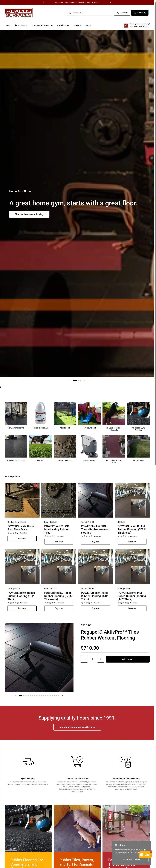The width and height of the screenshot is (156, 868).
Task: Follow the View all products link
Action: [x=12, y=476]
